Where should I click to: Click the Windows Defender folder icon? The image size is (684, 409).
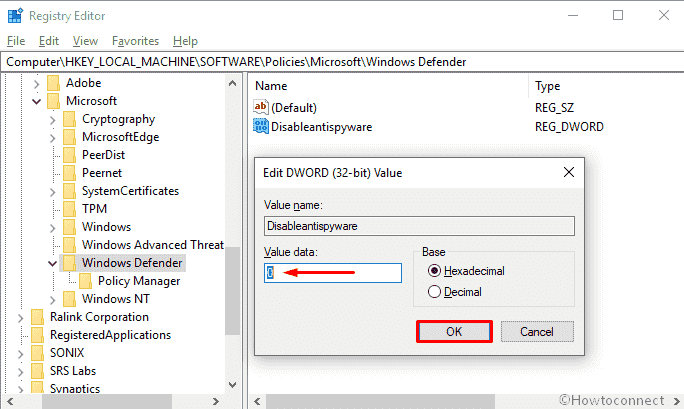pos(69,263)
